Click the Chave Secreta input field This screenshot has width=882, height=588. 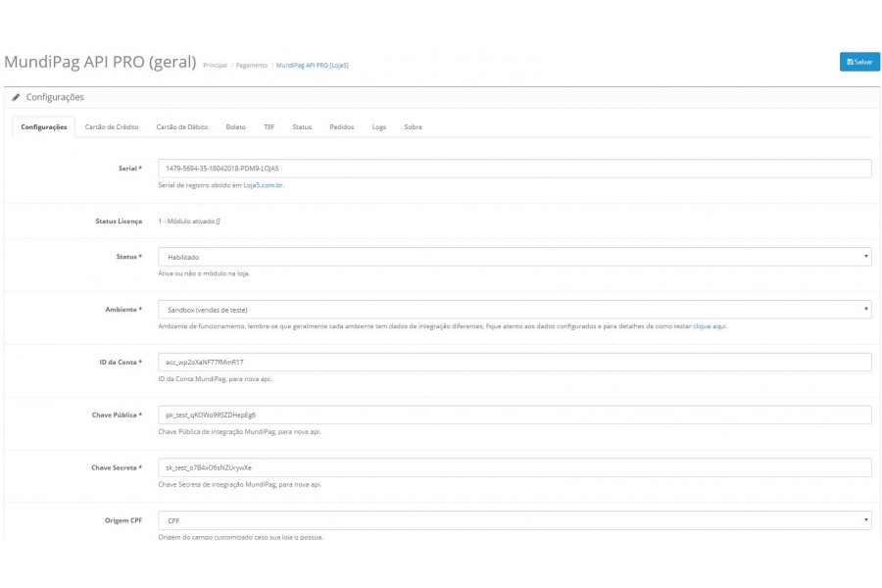click(x=514, y=467)
